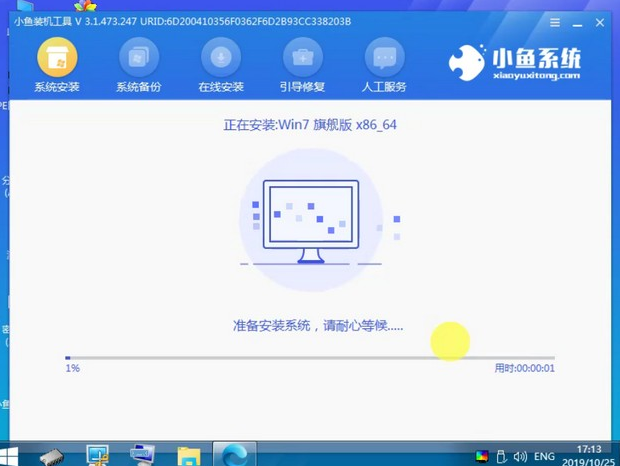Screen dimensions: 620x466
Task: Select the active 小鱼 app taskbar button
Action: (x=235, y=454)
